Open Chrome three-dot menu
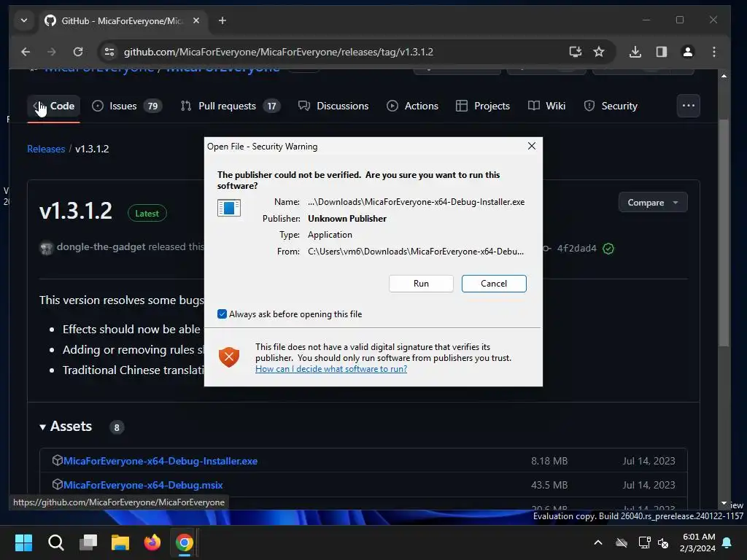This screenshot has width=747, height=560. (713, 52)
